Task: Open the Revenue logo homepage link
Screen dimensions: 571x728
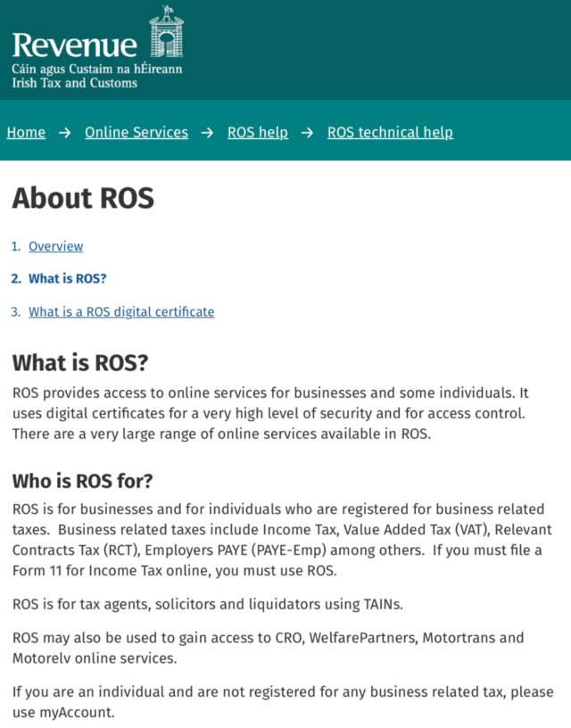Action: tap(97, 47)
